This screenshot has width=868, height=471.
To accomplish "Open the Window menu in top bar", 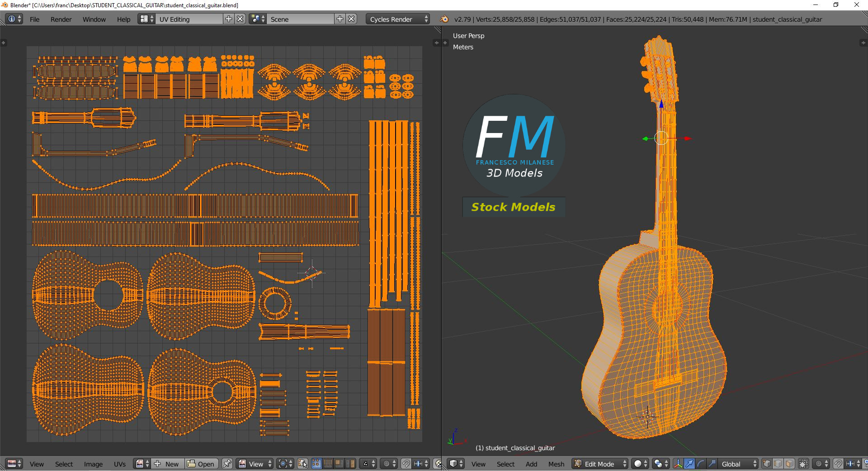I will 94,19.
